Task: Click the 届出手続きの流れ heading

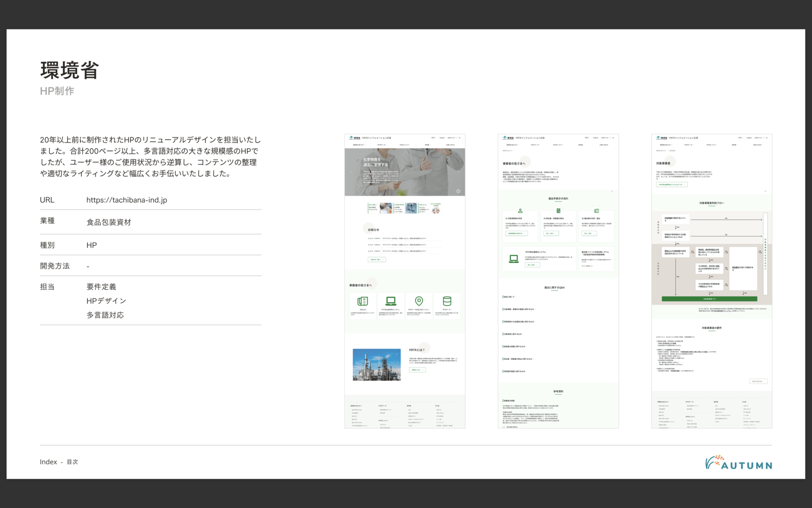Action: pyautogui.click(x=558, y=199)
